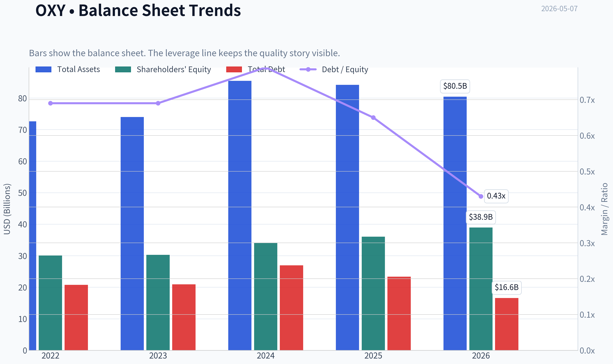Select the 2026 Total Assets blue bar
The image size is (613, 364).
pos(455,223)
